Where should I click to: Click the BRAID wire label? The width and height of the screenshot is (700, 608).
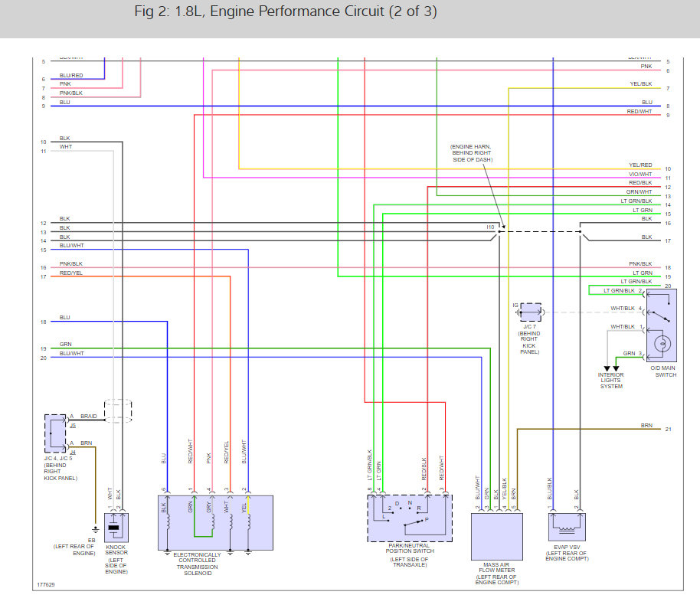pos(88,416)
